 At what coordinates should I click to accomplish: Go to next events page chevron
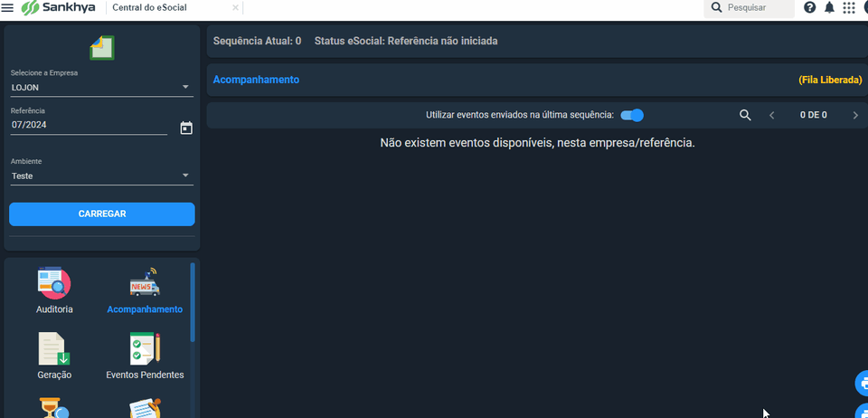(855, 115)
